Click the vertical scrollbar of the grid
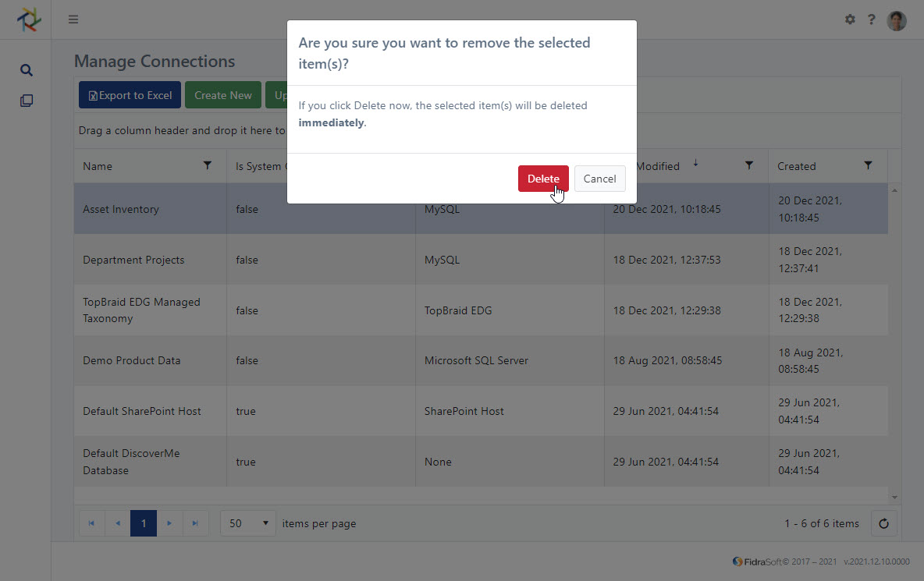Image resolution: width=924 pixels, height=581 pixels. tap(894, 343)
